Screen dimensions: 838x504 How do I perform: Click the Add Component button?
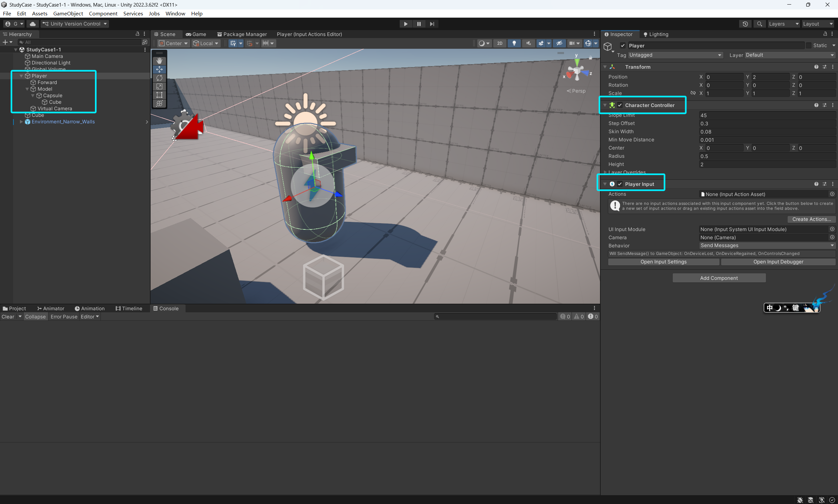coord(719,278)
